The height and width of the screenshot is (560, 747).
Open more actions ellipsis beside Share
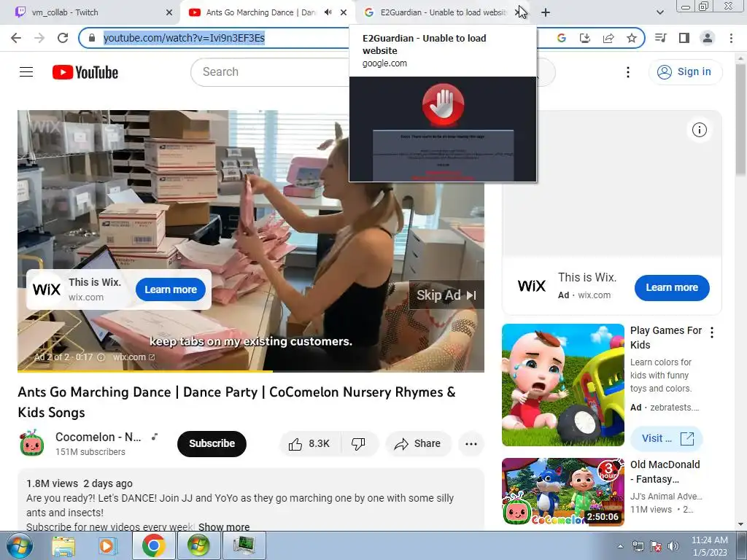click(x=471, y=444)
